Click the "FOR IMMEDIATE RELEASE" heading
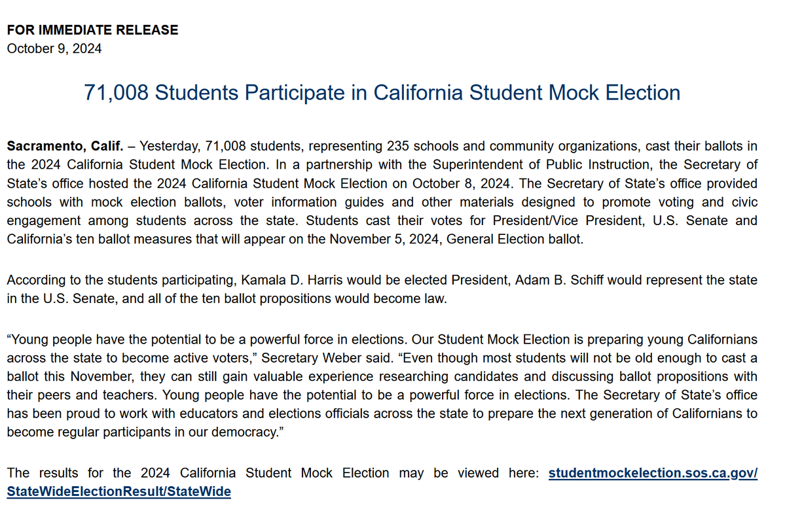785x532 pixels. [92, 30]
